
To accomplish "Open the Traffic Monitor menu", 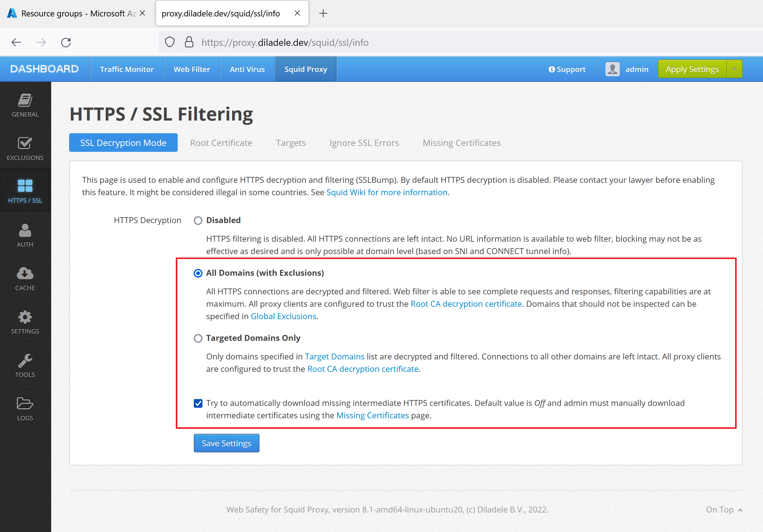I will coord(127,69).
